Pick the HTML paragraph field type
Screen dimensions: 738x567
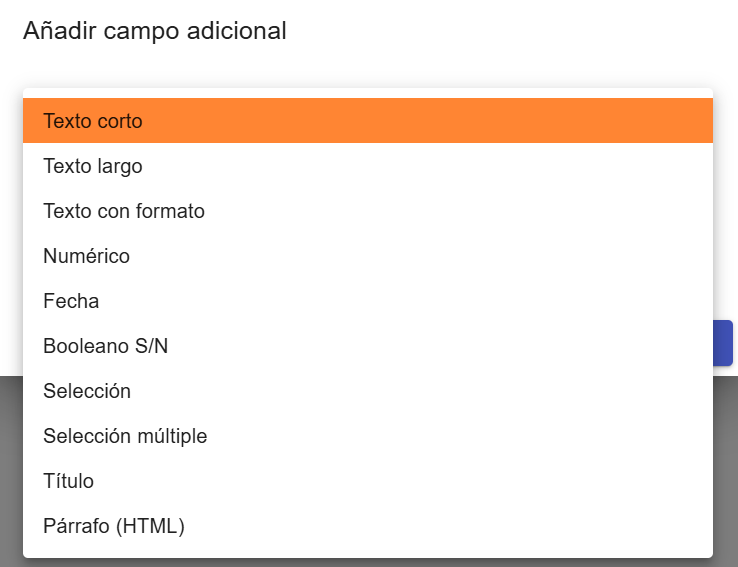pos(368,526)
